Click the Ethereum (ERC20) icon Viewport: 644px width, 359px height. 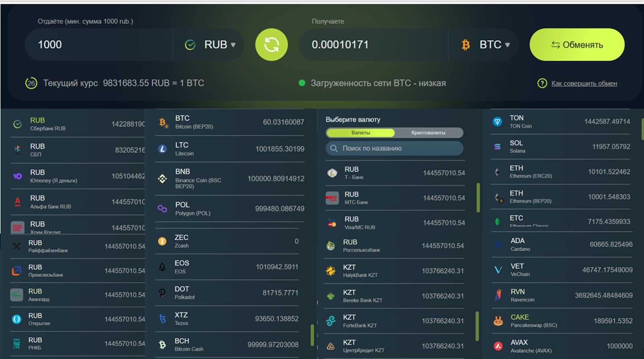(497, 172)
